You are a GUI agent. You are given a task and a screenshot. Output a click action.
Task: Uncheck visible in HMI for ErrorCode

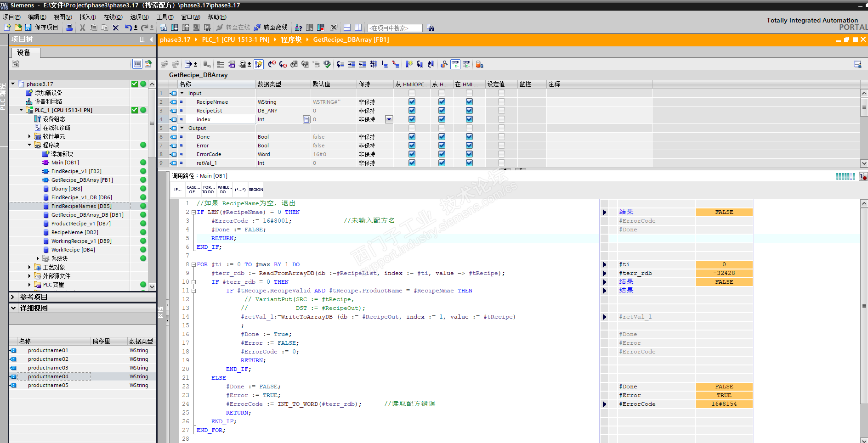[469, 154]
